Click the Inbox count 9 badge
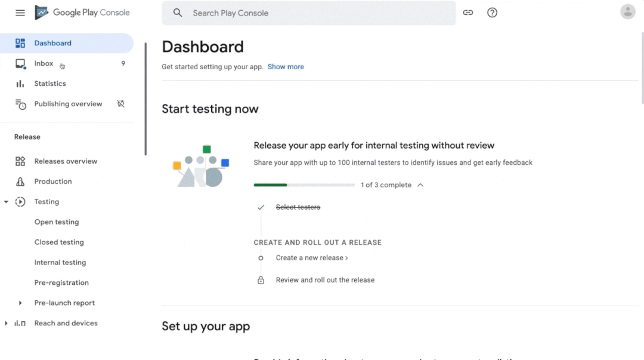 click(x=123, y=63)
